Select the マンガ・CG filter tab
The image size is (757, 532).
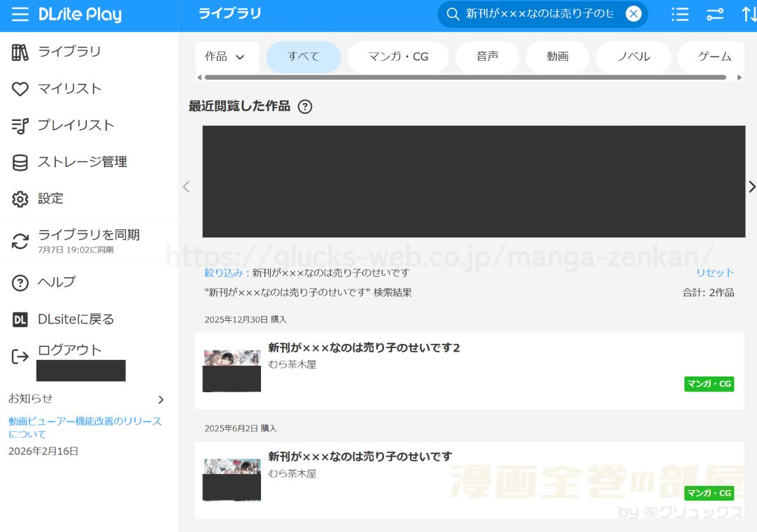pos(398,57)
